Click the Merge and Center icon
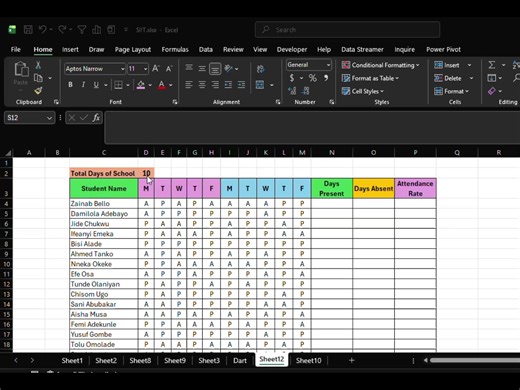 260,85
